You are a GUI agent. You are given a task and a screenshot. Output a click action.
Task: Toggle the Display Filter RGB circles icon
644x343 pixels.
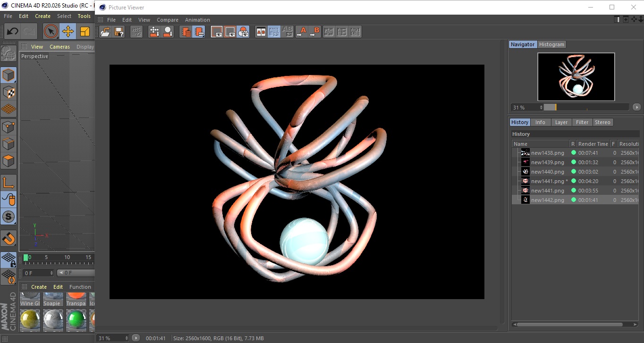click(243, 32)
